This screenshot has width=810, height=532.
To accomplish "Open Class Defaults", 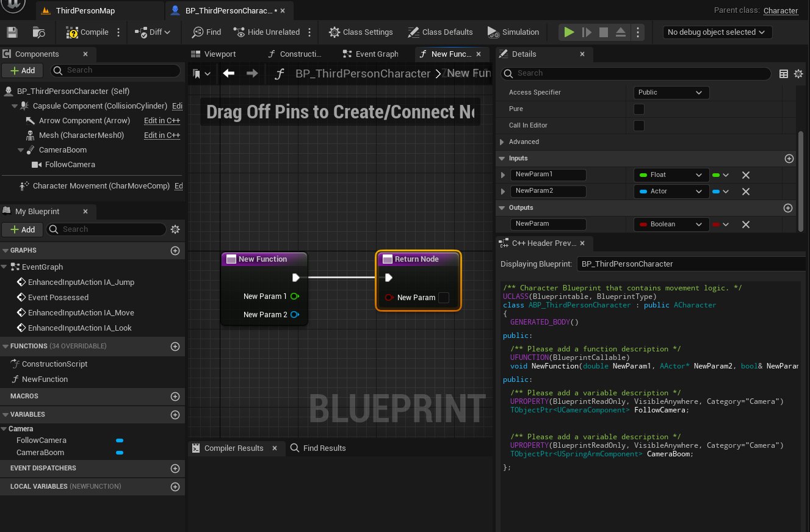I will (x=440, y=32).
